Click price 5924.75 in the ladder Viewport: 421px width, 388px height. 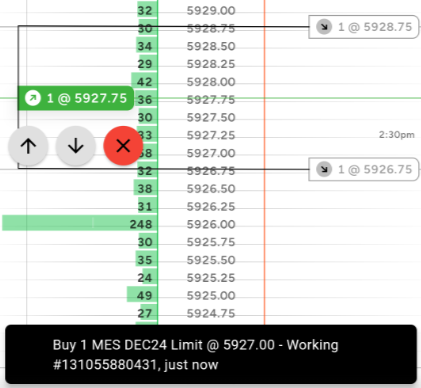(x=211, y=313)
